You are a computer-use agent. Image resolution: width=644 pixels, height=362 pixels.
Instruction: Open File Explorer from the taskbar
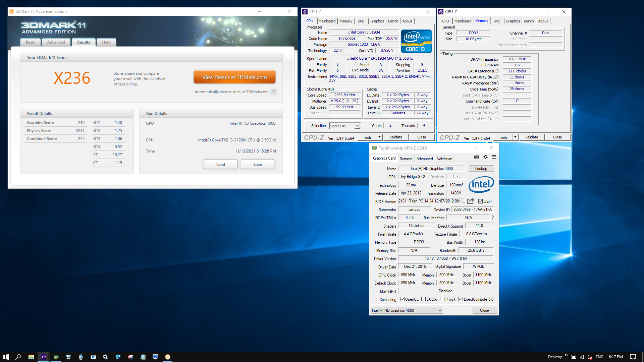31,357
